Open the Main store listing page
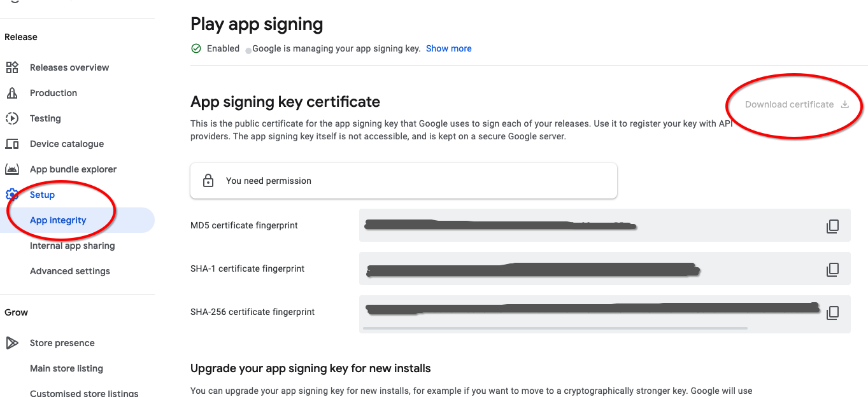 coord(66,368)
